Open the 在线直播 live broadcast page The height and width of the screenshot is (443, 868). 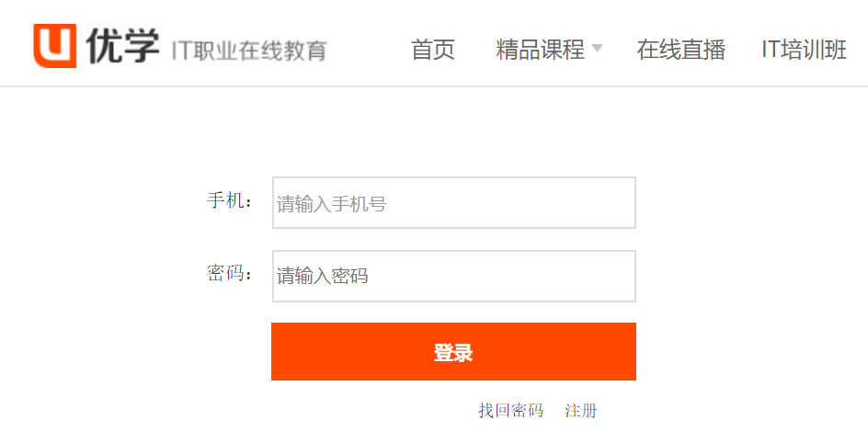(681, 50)
